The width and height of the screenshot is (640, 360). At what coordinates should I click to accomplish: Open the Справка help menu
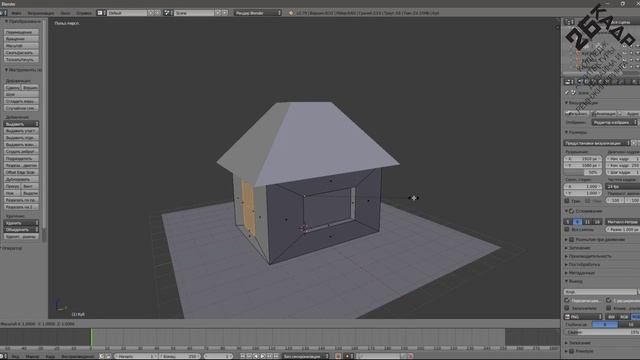pos(84,13)
